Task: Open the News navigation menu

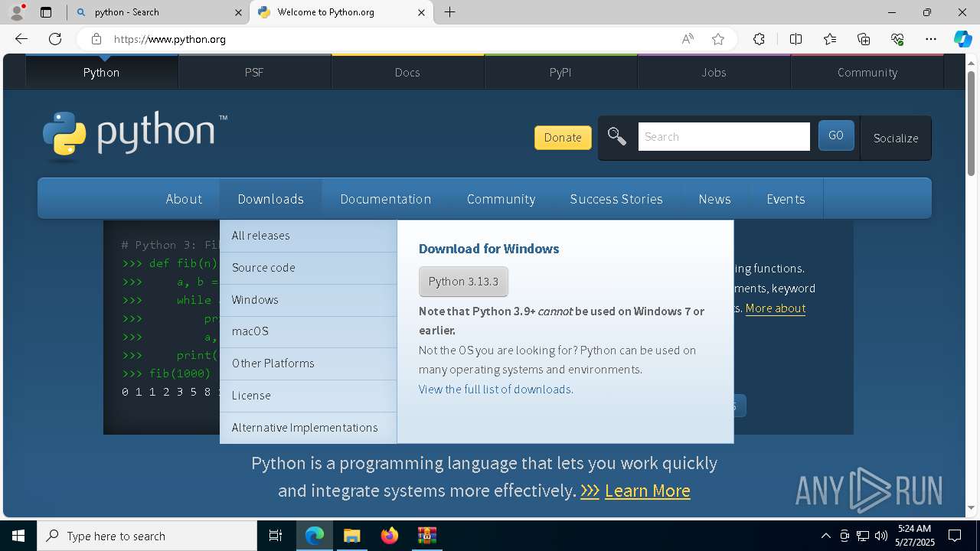Action: tap(714, 199)
